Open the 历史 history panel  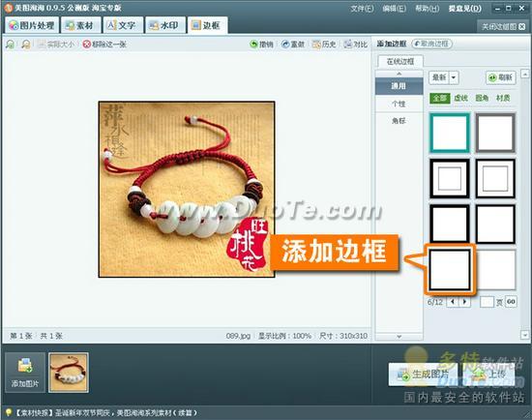click(x=324, y=45)
